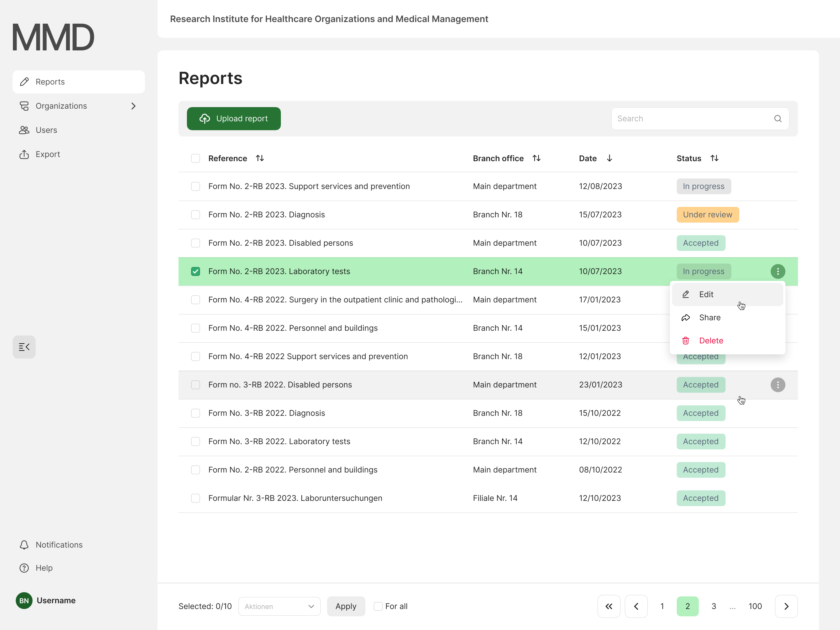
Task: Open Notifications via bell icon
Action: [24, 545]
